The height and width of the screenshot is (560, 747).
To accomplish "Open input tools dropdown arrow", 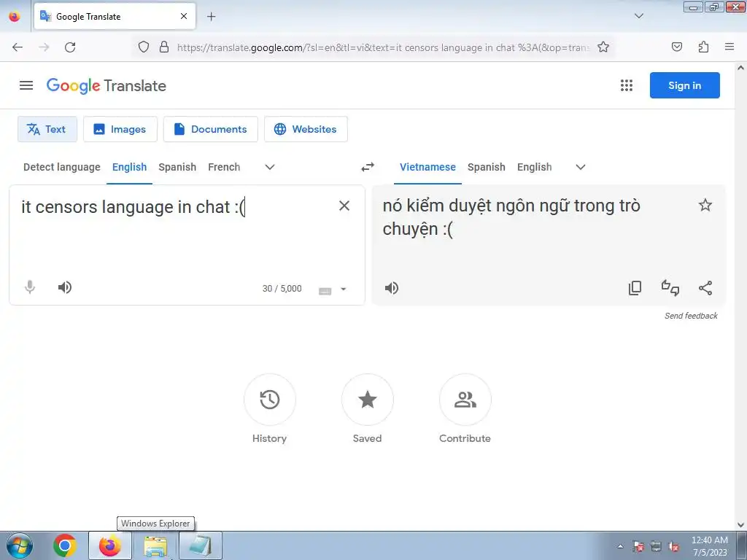I will click(x=343, y=289).
